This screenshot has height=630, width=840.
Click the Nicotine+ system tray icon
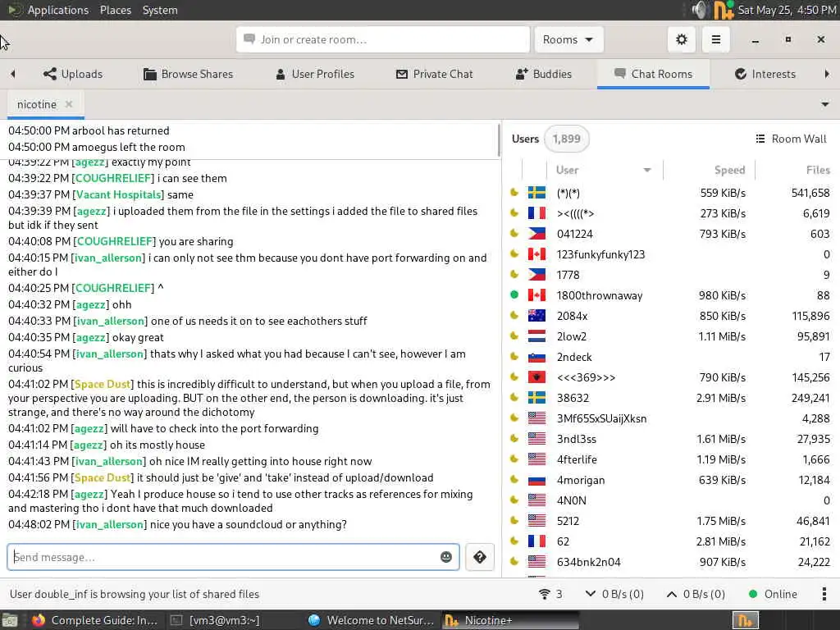(x=724, y=10)
